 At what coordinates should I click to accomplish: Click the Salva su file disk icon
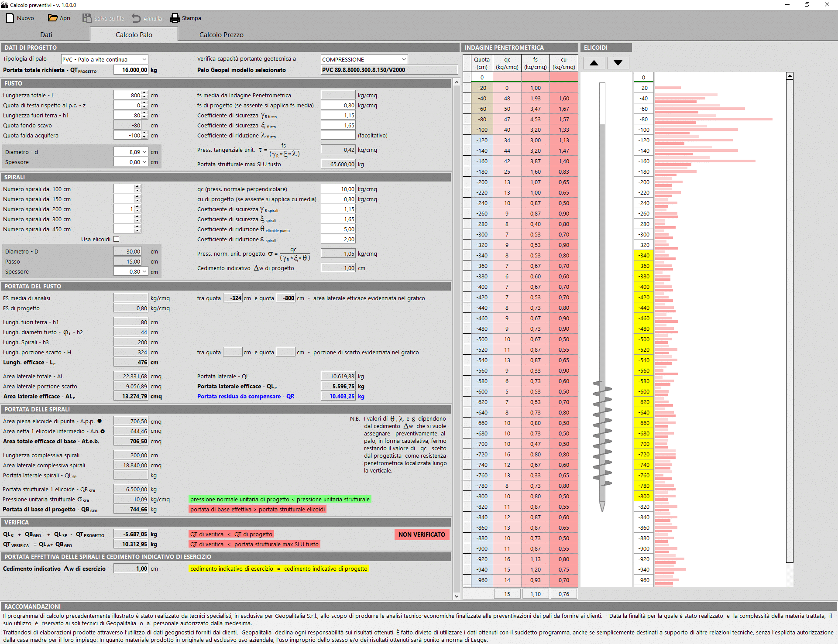tap(87, 18)
